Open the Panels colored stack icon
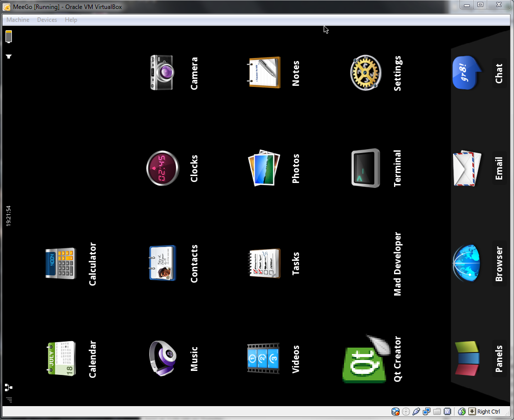This screenshot has height=420, width=514. tap(467, 359)
